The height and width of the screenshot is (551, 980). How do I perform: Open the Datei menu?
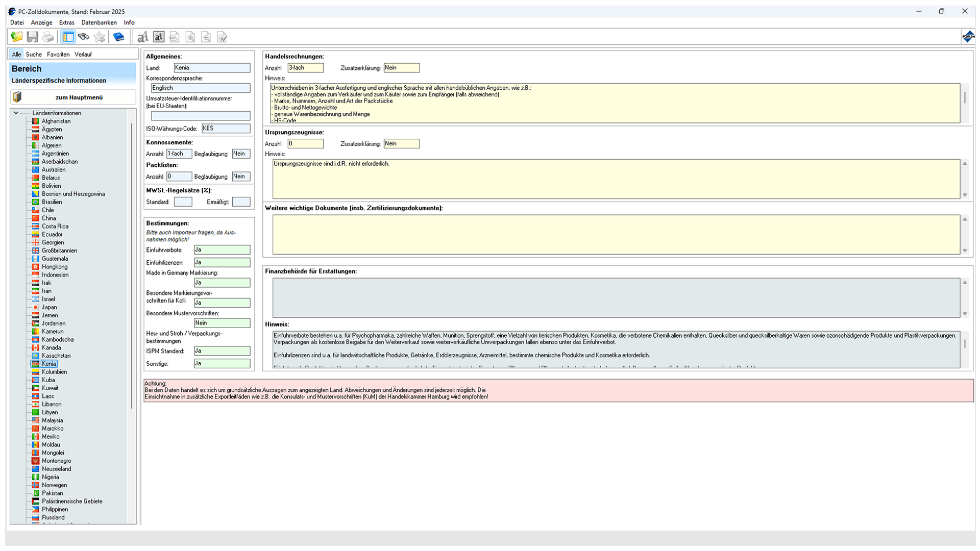[x=17, y=22]
